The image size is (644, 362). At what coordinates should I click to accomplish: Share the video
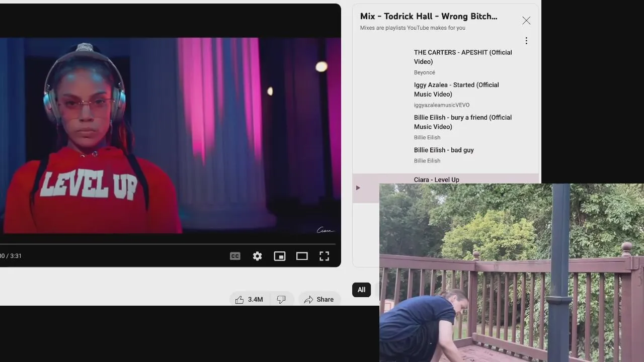319,299
